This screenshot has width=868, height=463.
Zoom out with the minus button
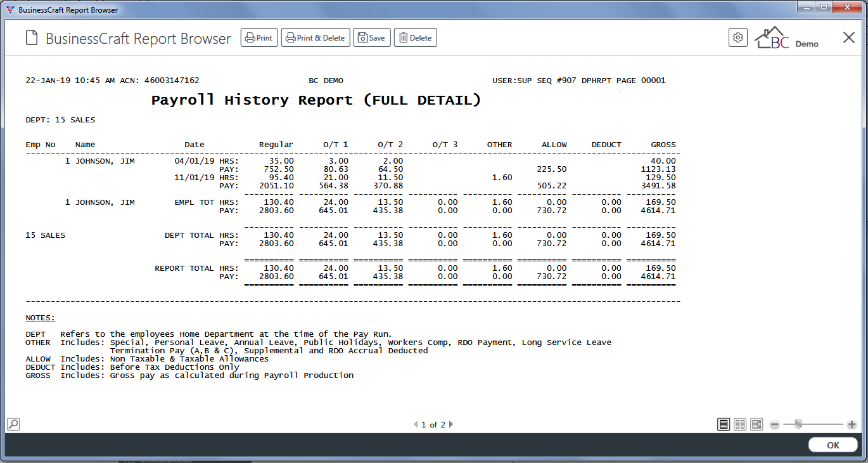(x=774, y=424)
